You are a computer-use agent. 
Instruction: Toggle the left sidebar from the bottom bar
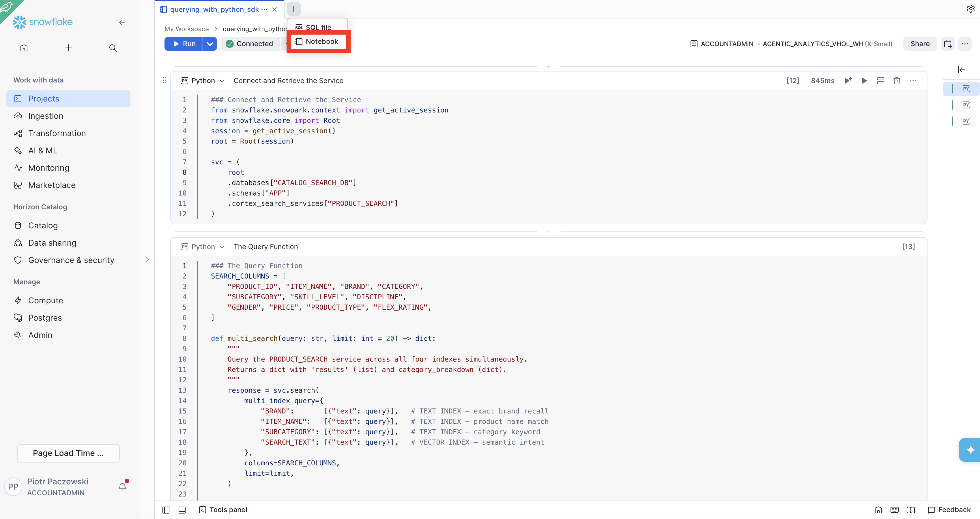[x=166, y=510]
